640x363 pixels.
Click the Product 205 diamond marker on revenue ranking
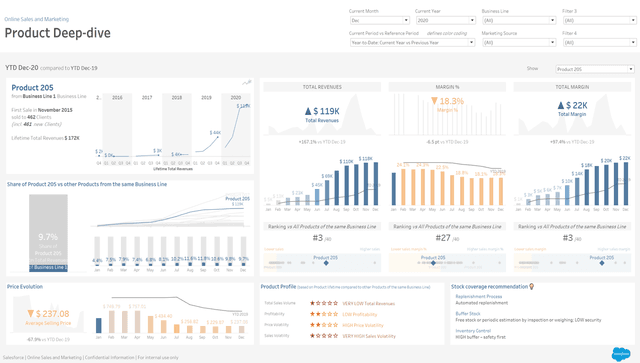point(326,263)
